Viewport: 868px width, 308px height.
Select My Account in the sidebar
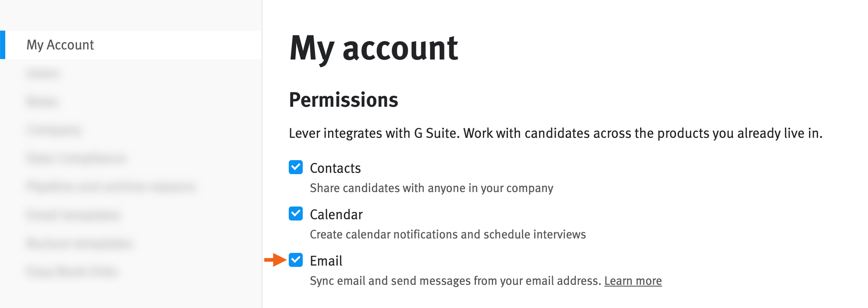[x=60, y=45]
